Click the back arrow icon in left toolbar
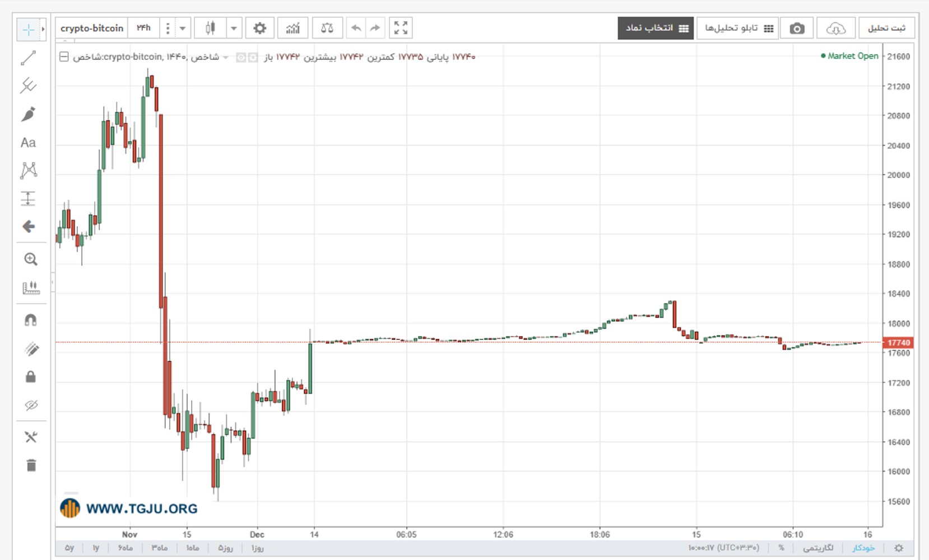 [28, 226]
